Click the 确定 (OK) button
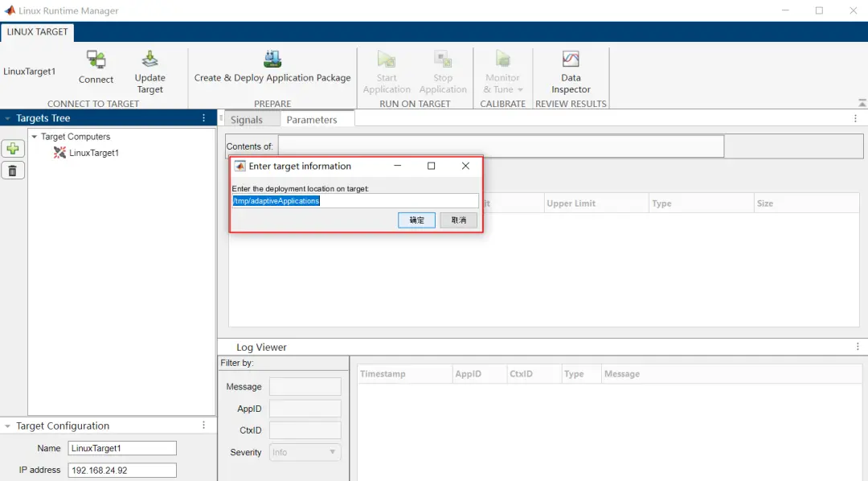Screen dimensions: 868x481 coord(416,220)
